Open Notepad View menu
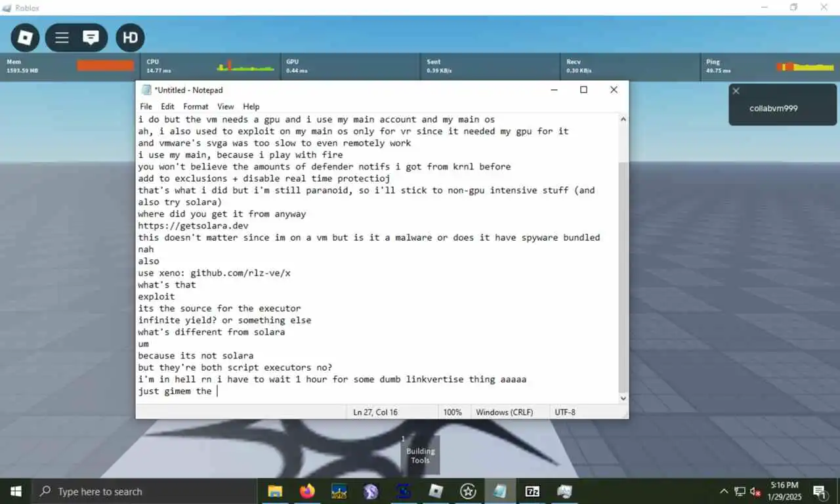Viewport: 840px width, 504px height. pos(225,106)
